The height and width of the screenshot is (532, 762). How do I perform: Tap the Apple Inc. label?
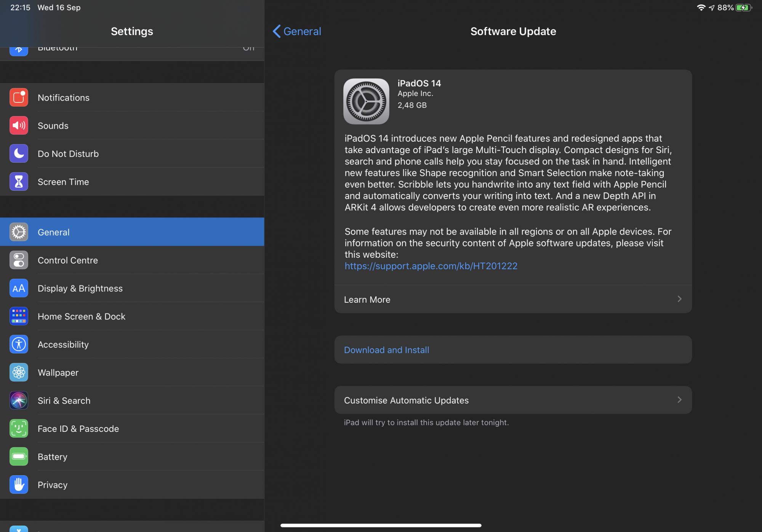coord(415,94)
